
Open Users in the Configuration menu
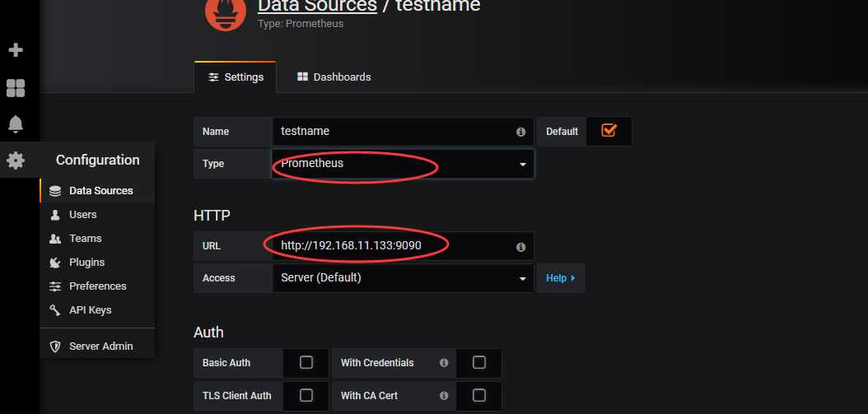point(83,214)
